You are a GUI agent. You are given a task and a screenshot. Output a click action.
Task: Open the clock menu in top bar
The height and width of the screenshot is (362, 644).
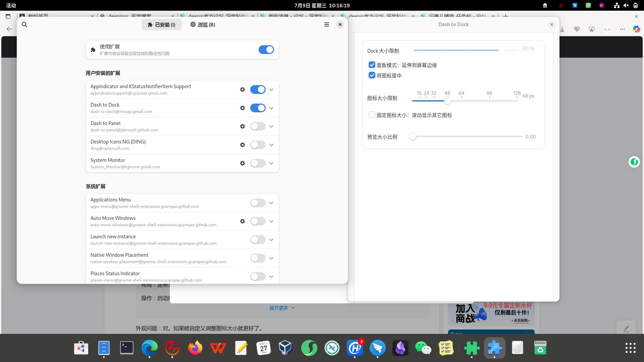322,5
